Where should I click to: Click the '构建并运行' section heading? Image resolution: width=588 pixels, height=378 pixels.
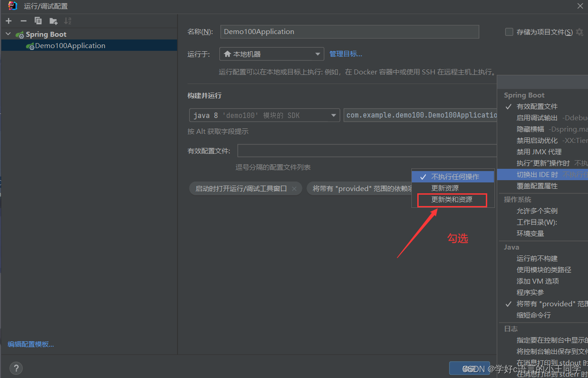tap(204, 96)
